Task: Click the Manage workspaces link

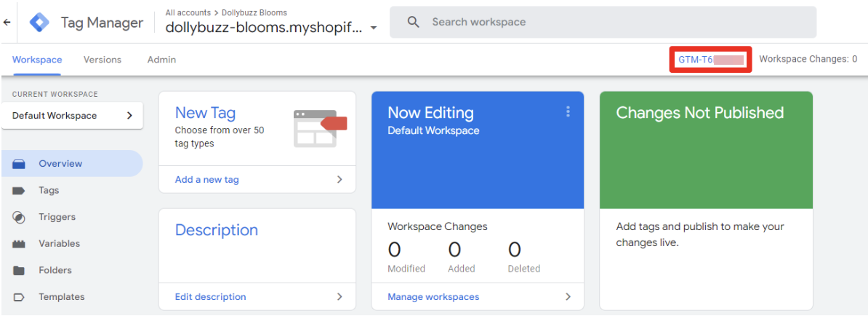Action: 433,296
